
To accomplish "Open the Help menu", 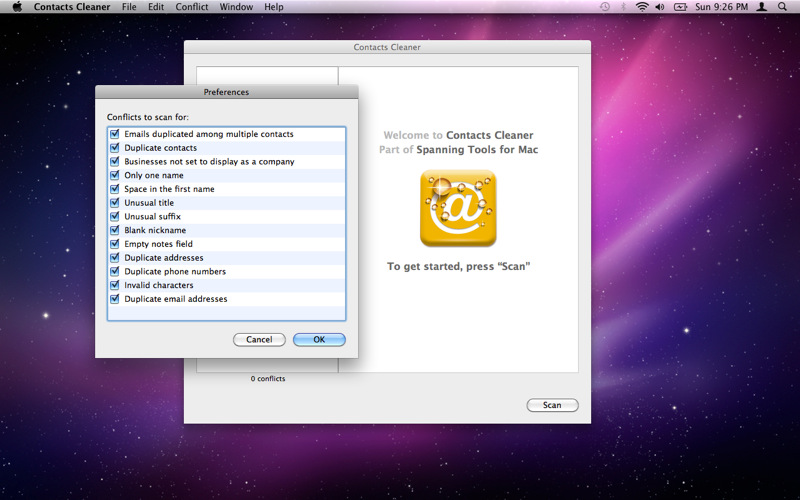I will coord(273,7).
